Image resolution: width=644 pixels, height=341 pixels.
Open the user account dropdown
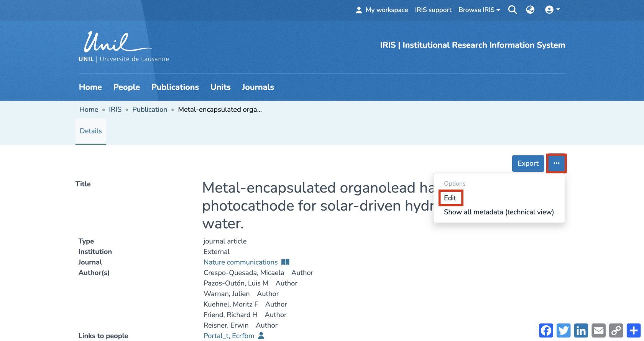point(552,10)
